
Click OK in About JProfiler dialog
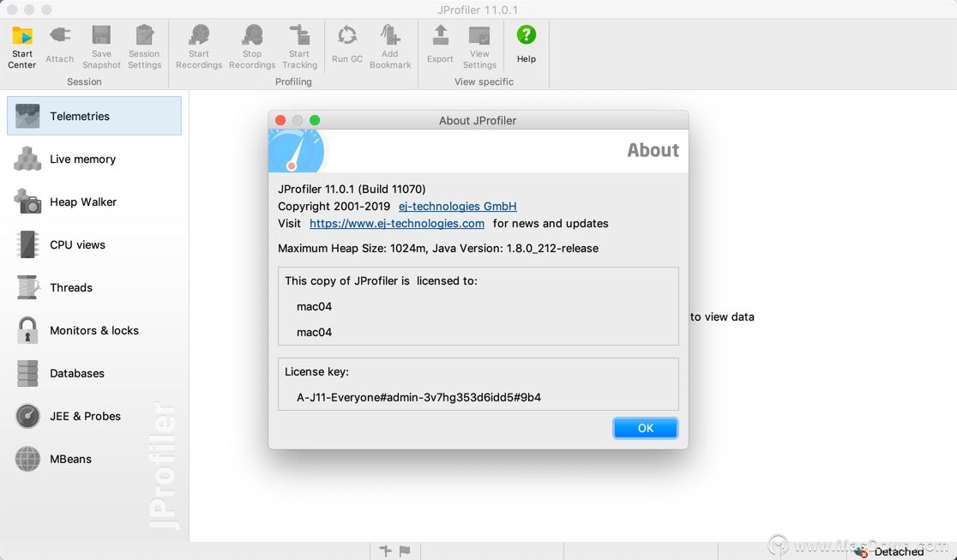645,428
